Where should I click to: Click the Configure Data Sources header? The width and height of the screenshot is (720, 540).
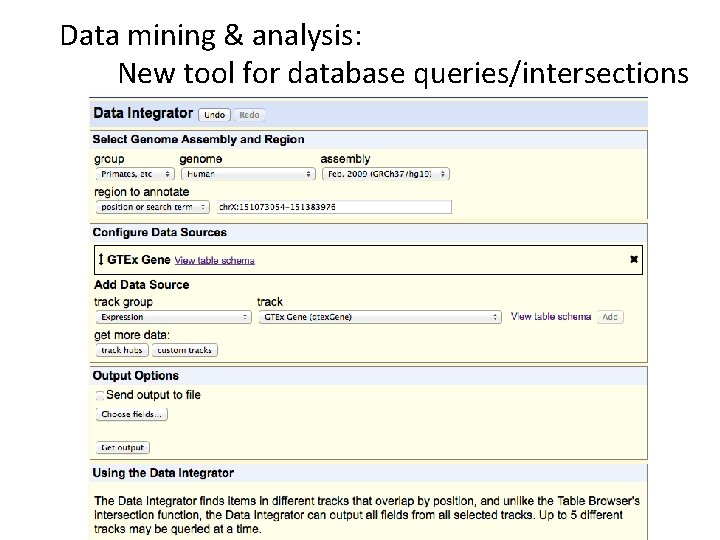(160, 232)
